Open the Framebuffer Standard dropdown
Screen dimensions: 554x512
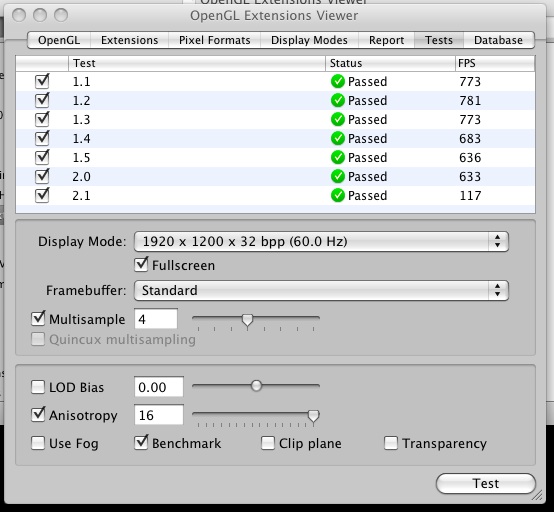pyautogui.click(x=321, y=290)
